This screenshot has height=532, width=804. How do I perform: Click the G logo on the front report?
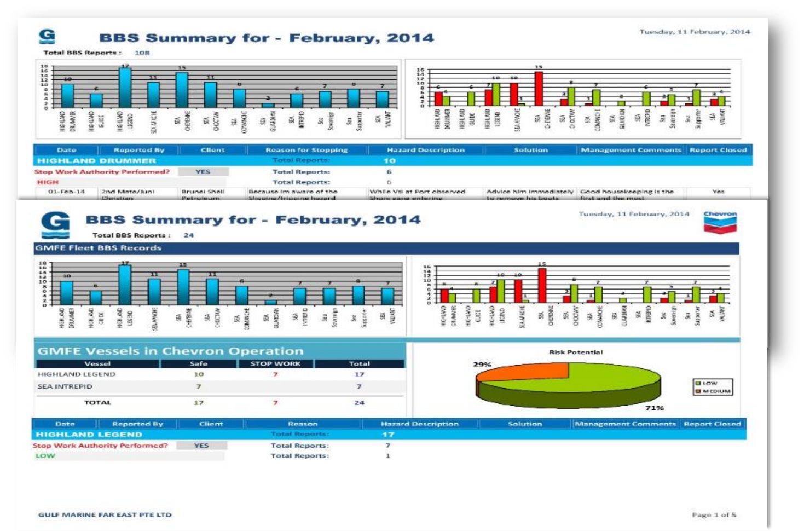[x=55, y=224]
